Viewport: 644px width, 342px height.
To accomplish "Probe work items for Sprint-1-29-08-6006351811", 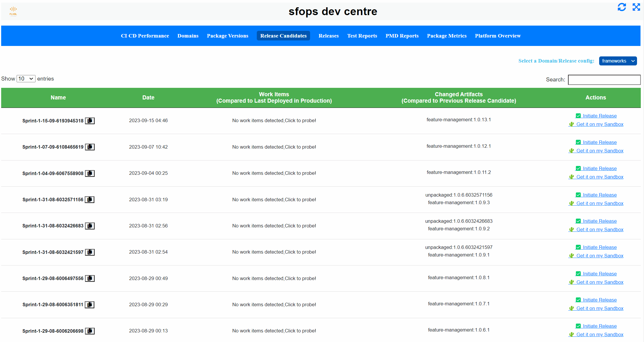I will point(274,304).
